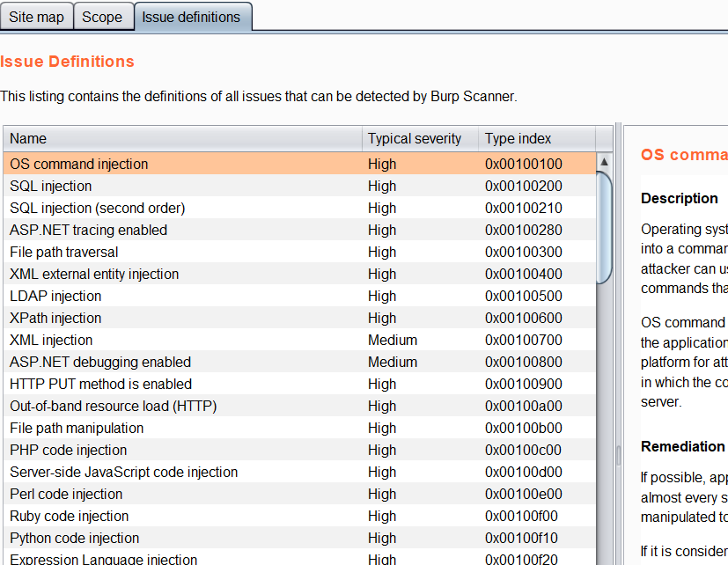
Task: Click type index 0x00100e00
Action: [x=523, y=494]
